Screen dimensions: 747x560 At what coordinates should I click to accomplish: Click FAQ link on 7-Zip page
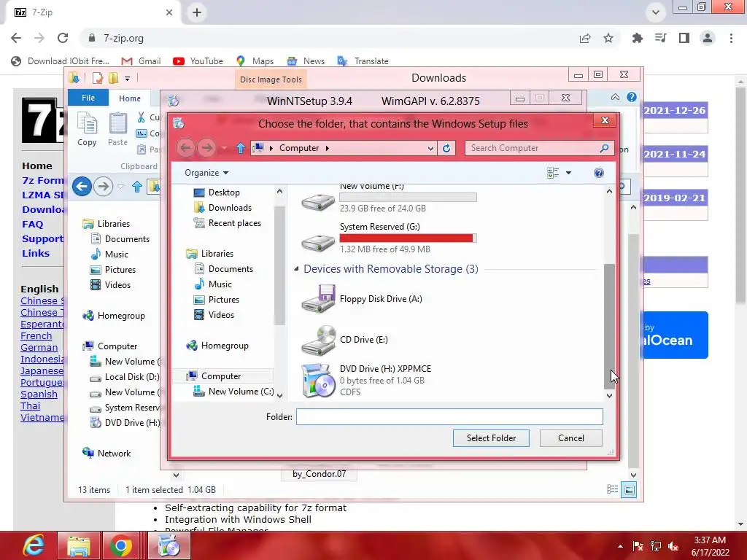(32, 225)
